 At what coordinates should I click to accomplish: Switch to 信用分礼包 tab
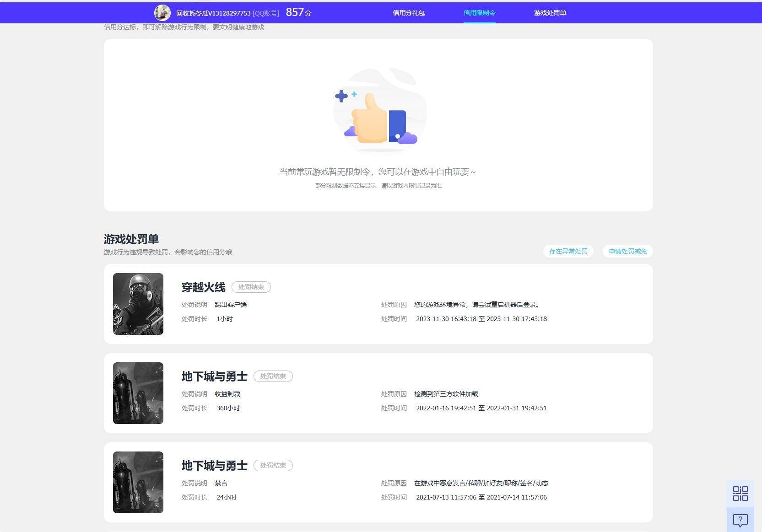click(x=409, y=13)
